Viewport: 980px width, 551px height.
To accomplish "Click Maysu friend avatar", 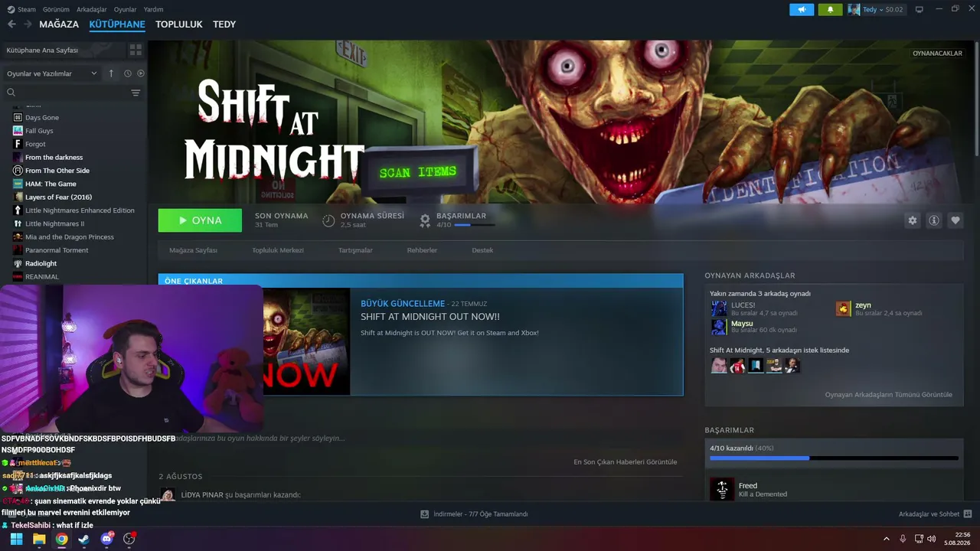I will 719,327.
